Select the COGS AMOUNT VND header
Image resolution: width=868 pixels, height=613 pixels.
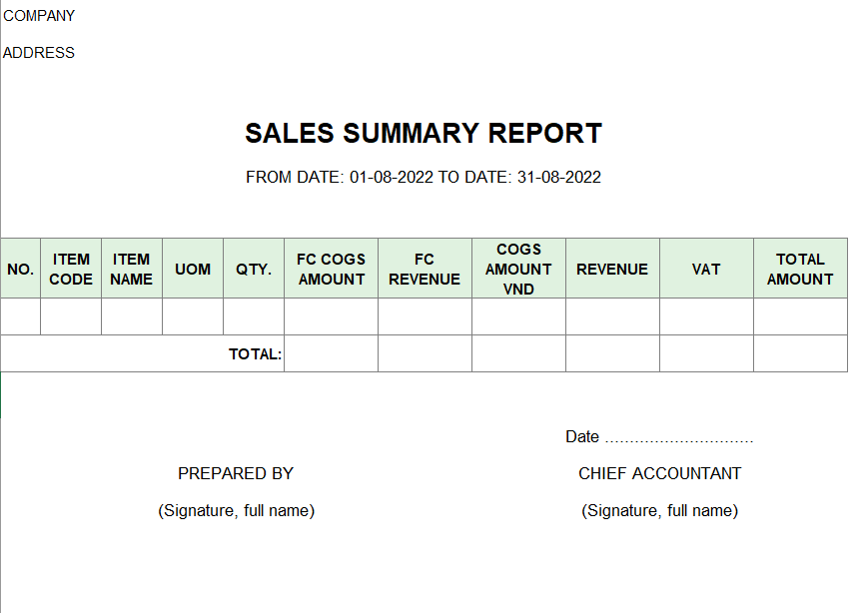[x=518, y=269]
